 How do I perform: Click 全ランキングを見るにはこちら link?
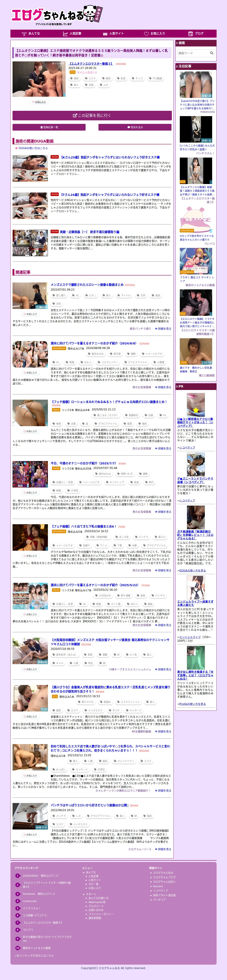34,955
